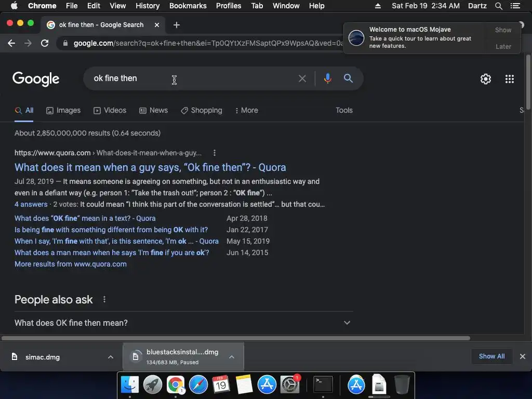532x399 pixels.
Task: Start voice search with microphone
Action: [327, 78]
